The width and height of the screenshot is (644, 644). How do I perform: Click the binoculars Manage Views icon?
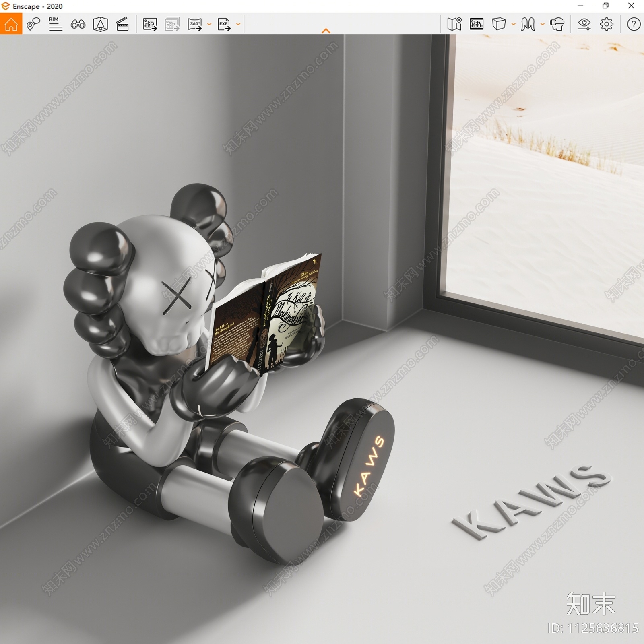coord(78,25)
